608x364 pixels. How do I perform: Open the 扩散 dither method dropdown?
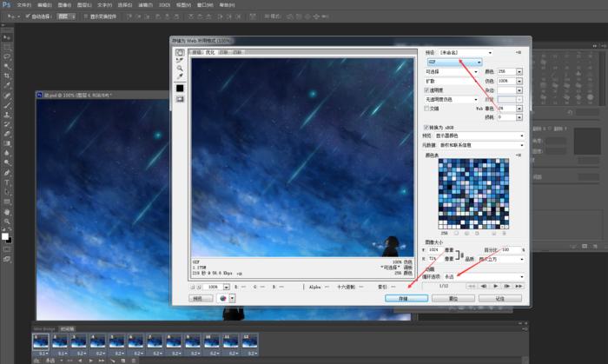[x=452, y=81]
